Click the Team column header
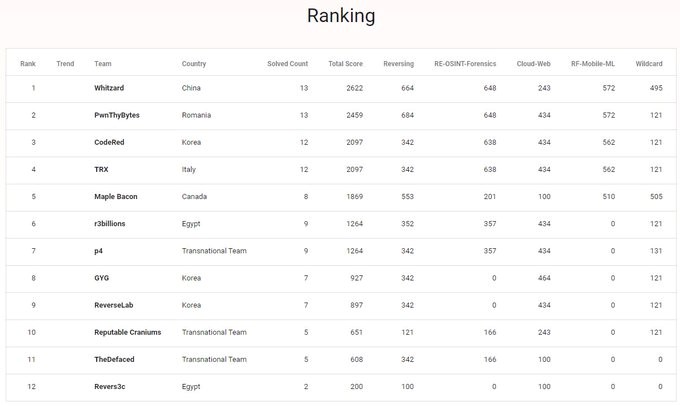680x406 pixels. tap(103, 64)
